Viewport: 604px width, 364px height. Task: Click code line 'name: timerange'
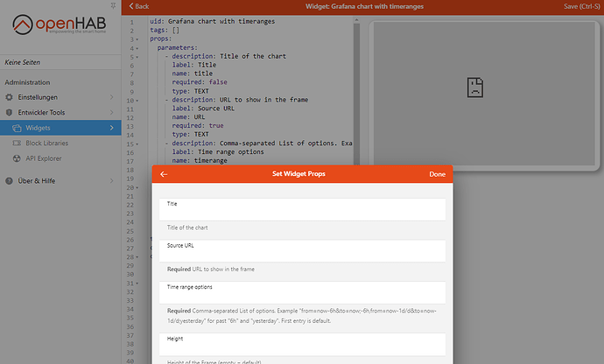coord(200,161)
